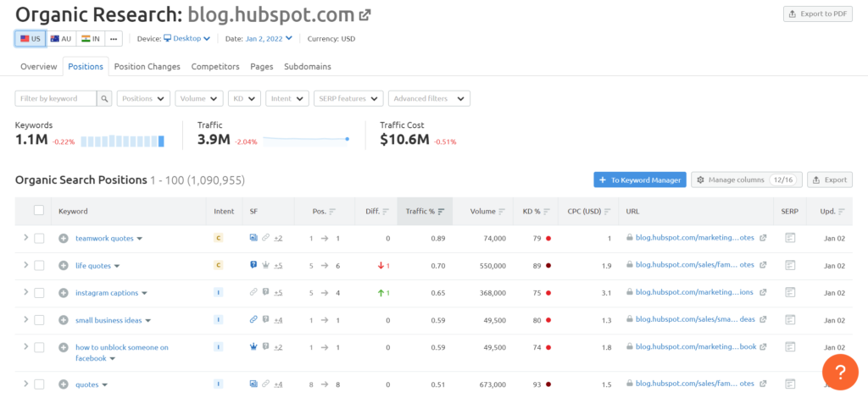
Task: Open the SERP features filter dropdown
Action: coord(348,98)
